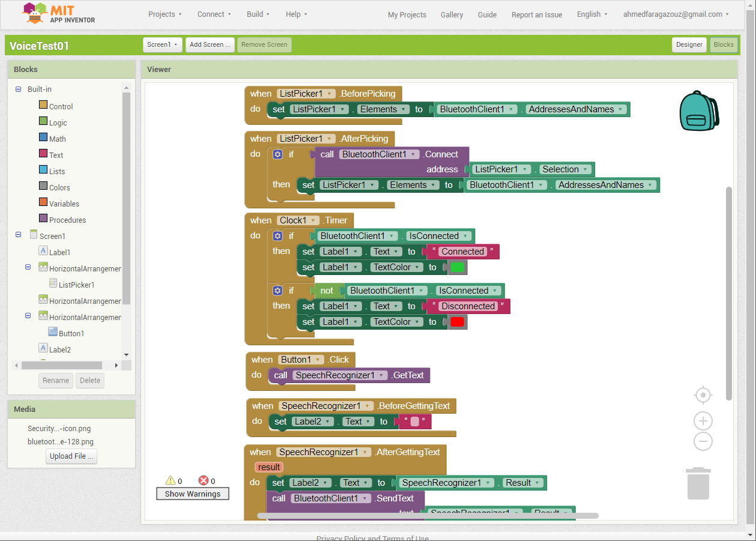The image size is (756, 541).
Task: Open mutator gear on ListPicker1.AfterPicking if block
Action: [277, 154]
